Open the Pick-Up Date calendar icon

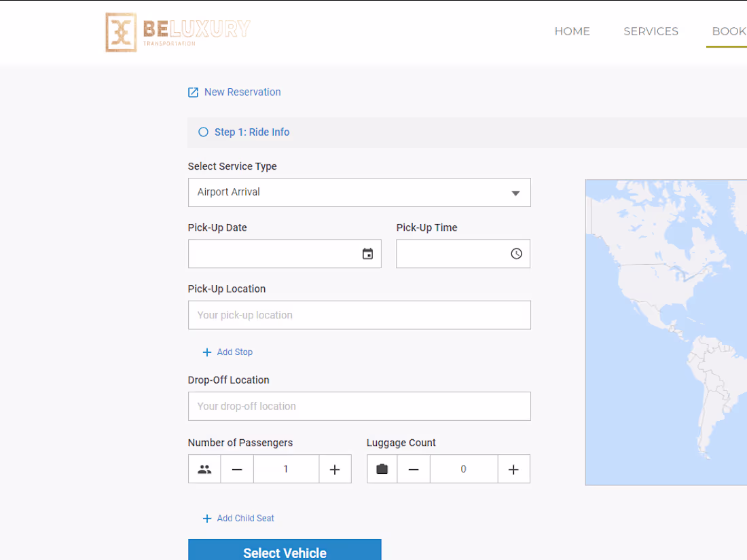tap(367, 254)
